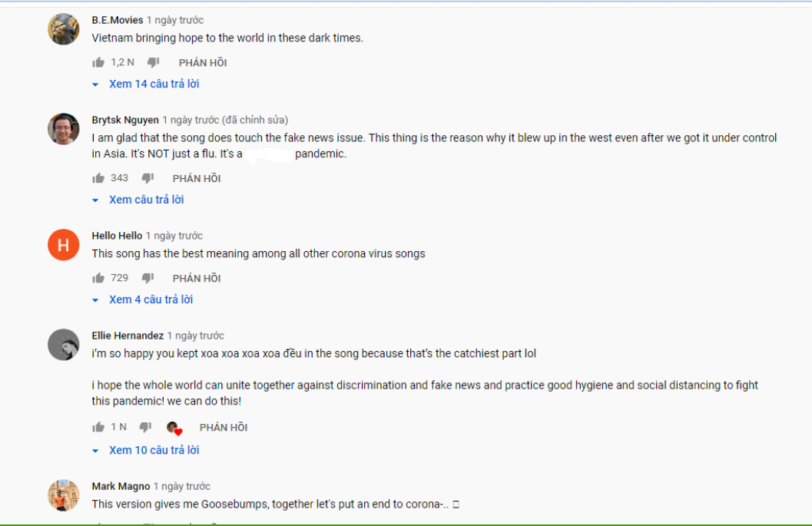Dislike Brytsk Nguyen's comment
Image resolution: width=812 pixels, height=526 pixels.
[147, 178]
